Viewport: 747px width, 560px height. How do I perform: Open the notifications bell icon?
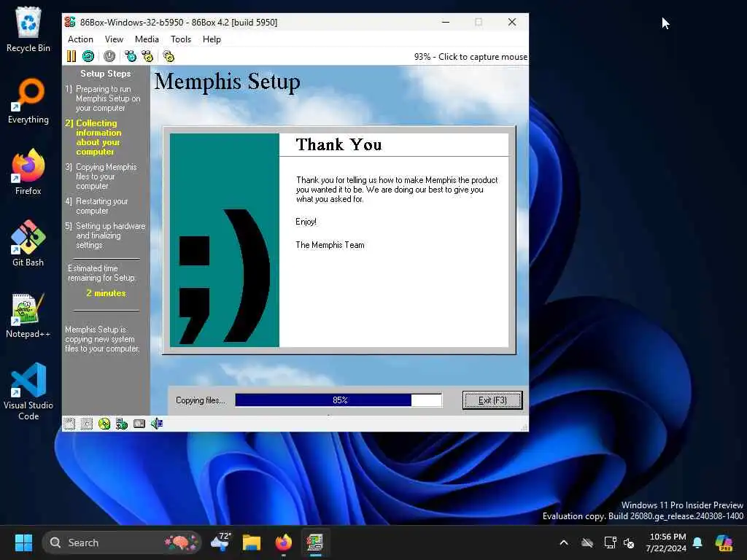click(697, 542)
